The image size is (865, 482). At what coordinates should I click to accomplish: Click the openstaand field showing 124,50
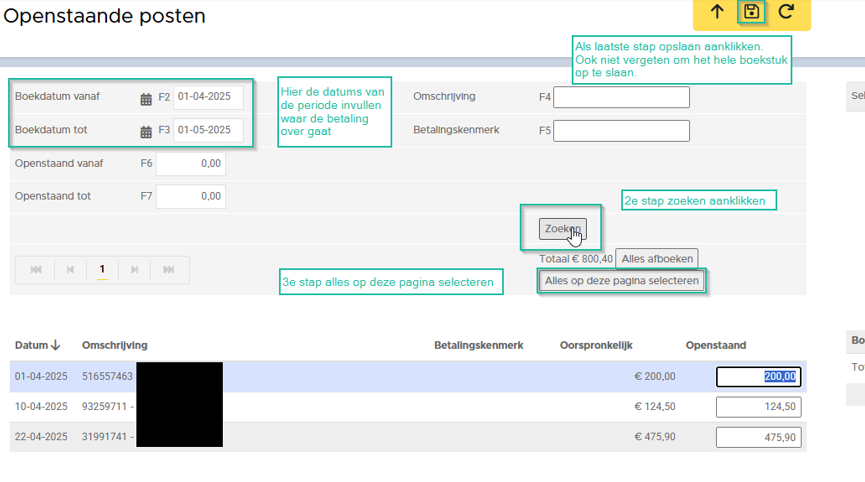pyautogui.click(x=759, y=407)
